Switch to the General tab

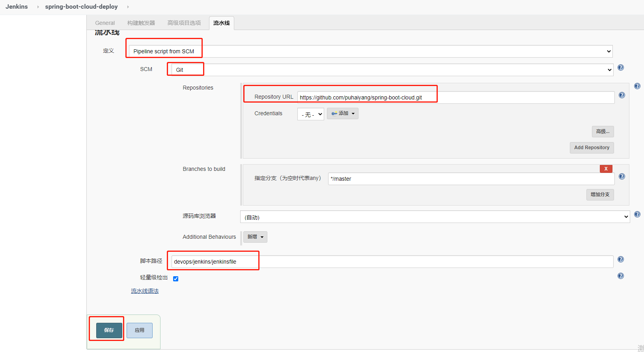105,23
